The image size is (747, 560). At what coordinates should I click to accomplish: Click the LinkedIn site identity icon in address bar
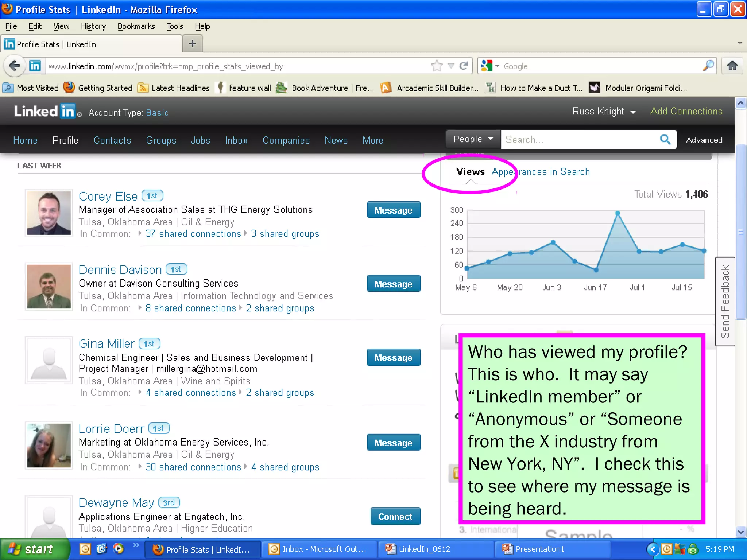(35, 66)
